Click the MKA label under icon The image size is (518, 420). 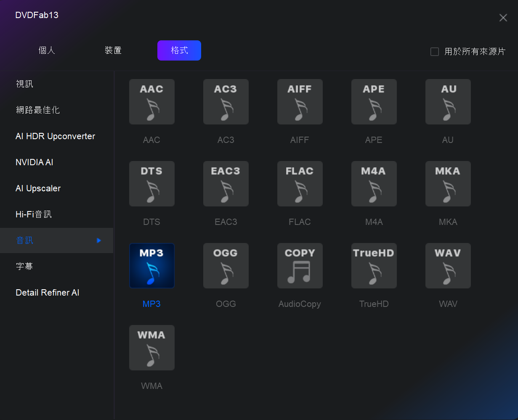pyautogui.click(x=448, y=222)
